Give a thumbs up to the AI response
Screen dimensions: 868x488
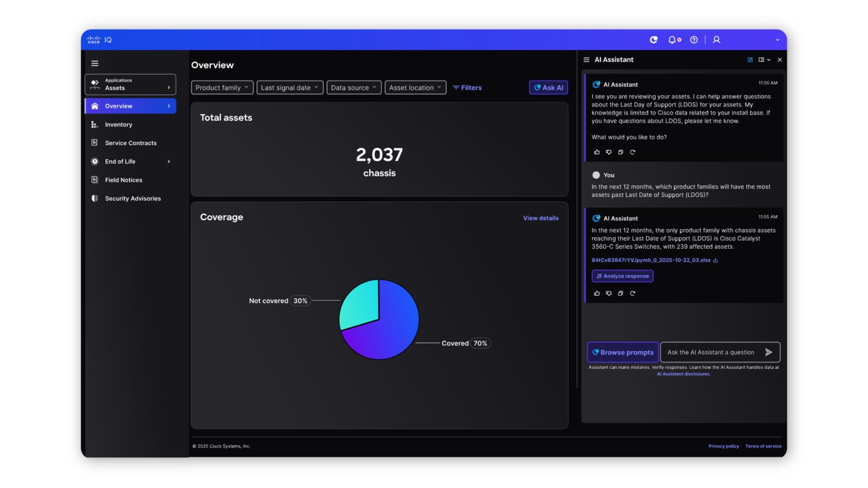point(597,152)
